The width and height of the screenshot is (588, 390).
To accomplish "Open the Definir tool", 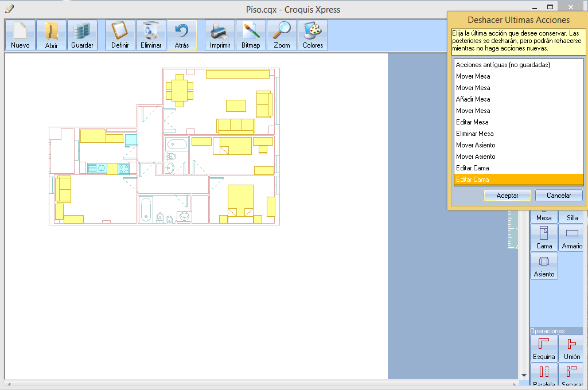I will (x=120, y=35).
